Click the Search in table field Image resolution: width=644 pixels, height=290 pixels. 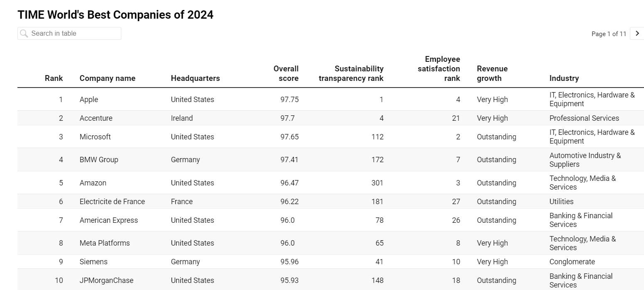click(x=74, y=34)
